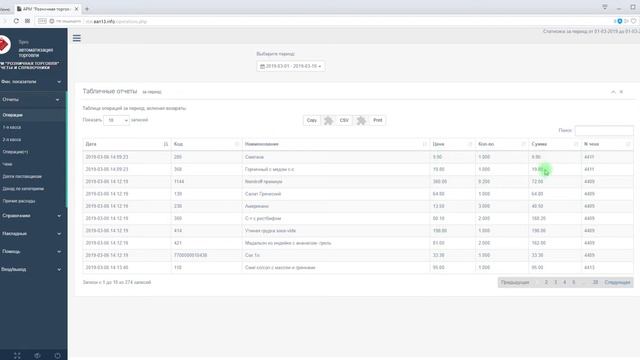Click Предыдущая pagination button
The image size is (640, 360).
[515, 282]
